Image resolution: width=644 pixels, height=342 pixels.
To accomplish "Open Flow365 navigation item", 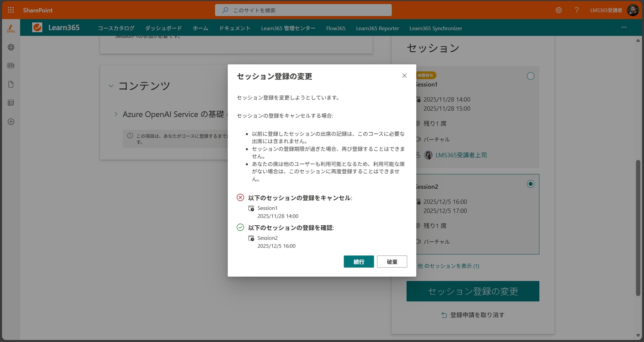I will (336, 28).
